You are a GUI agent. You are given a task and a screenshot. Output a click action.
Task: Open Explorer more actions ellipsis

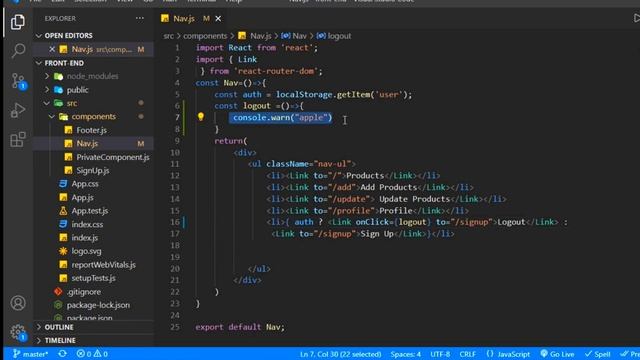pyautogui.click(x=140, y=18)
